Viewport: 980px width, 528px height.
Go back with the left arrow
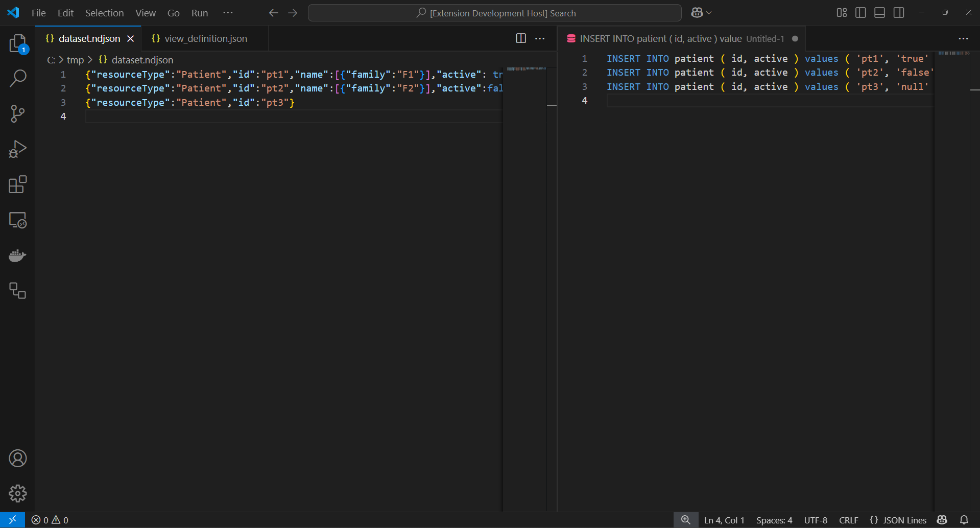pyautogui.click(x=273, y=13)
